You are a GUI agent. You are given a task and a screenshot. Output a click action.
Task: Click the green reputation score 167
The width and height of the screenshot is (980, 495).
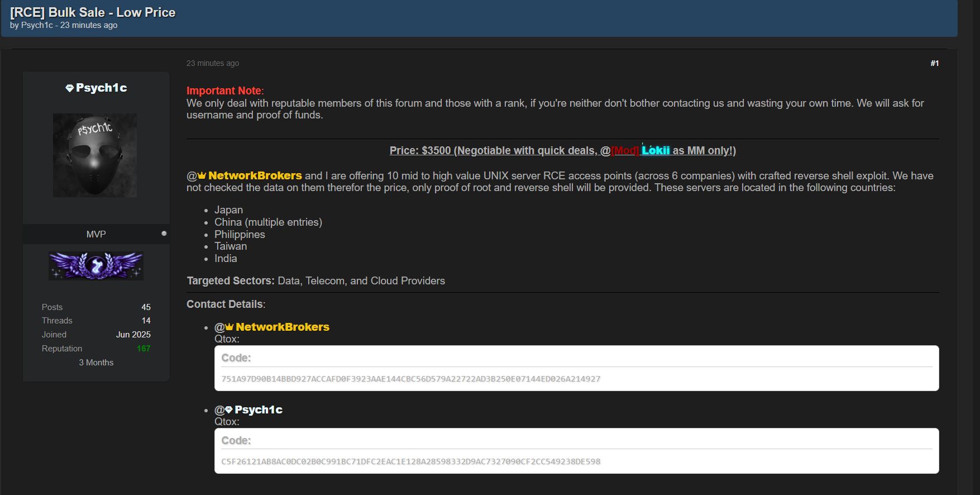click(x=144, y=349)
